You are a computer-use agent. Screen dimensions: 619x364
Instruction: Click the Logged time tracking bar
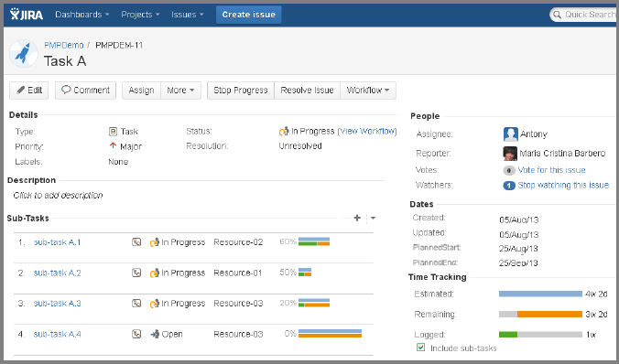click(540, 335)
